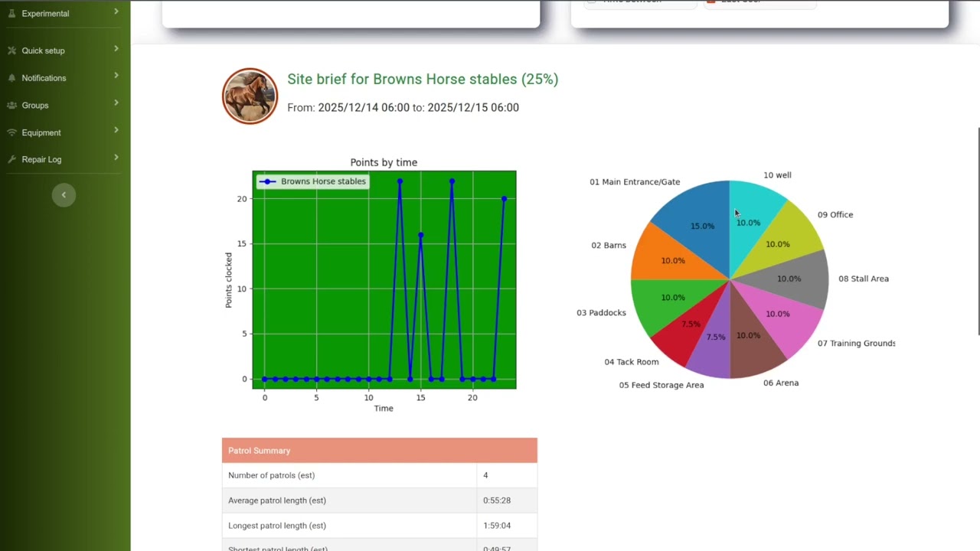980x551 pixels.
Task: Click the longest patrol length value 1:59:04
Action: coord(497,526)
